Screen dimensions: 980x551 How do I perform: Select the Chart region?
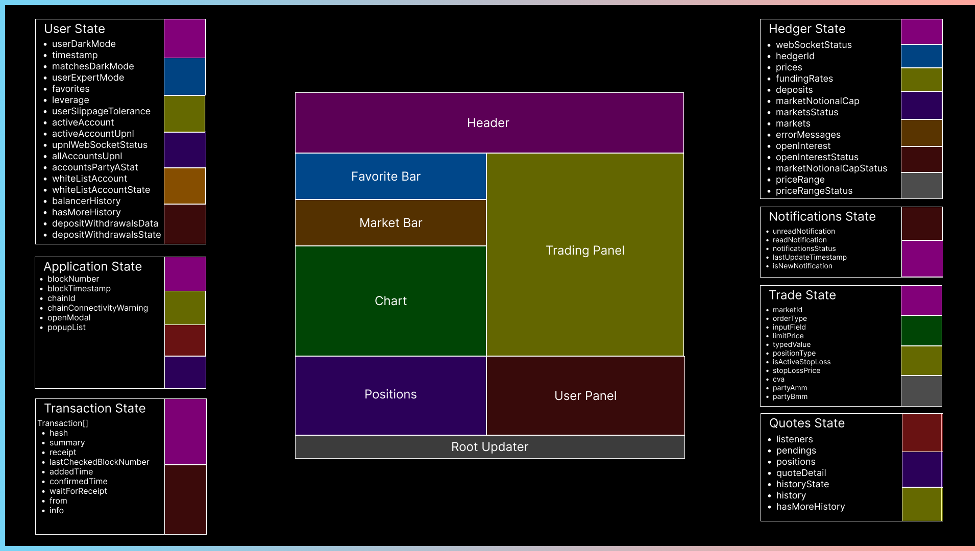390,301
